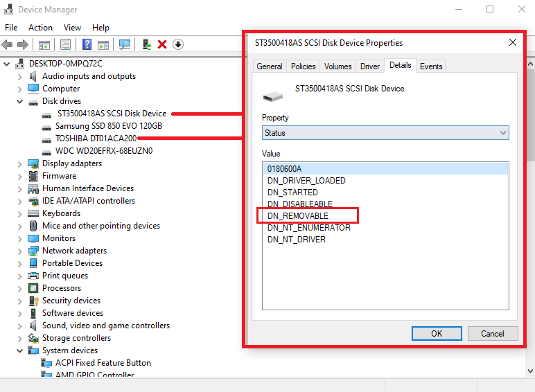Click red X Uninstall device icon
Viewport: 535px width, 392px height.
tap(162, 44)
